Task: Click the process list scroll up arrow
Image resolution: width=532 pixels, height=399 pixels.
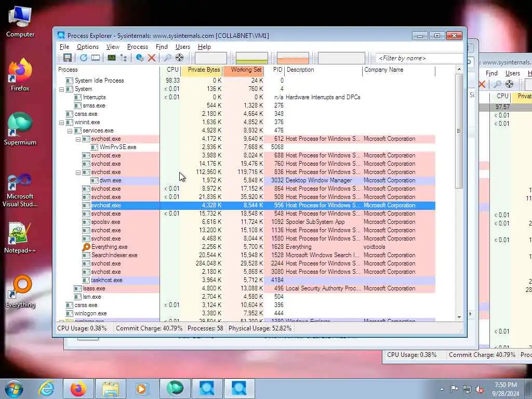Action: point(459,69)
